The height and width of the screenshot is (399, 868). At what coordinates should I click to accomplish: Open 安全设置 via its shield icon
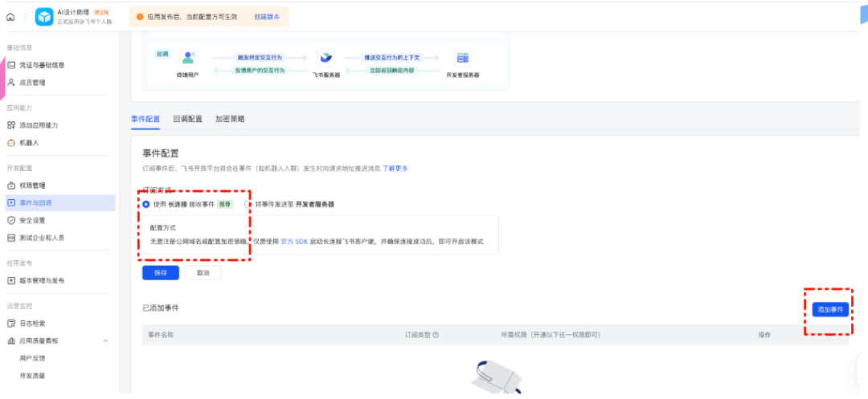coord(10,221)
